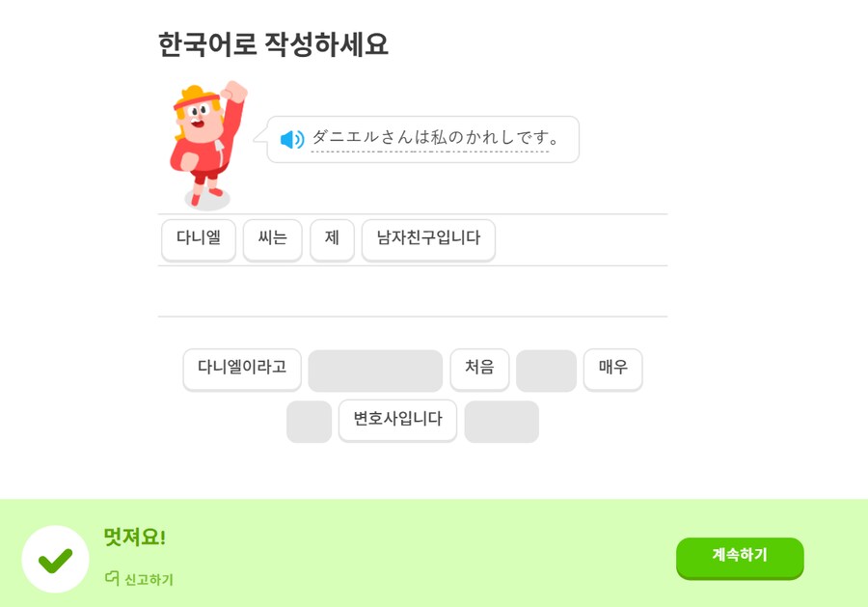
Task: Pick the 변호사입니다 word bank tile
Action: (397, 421)
